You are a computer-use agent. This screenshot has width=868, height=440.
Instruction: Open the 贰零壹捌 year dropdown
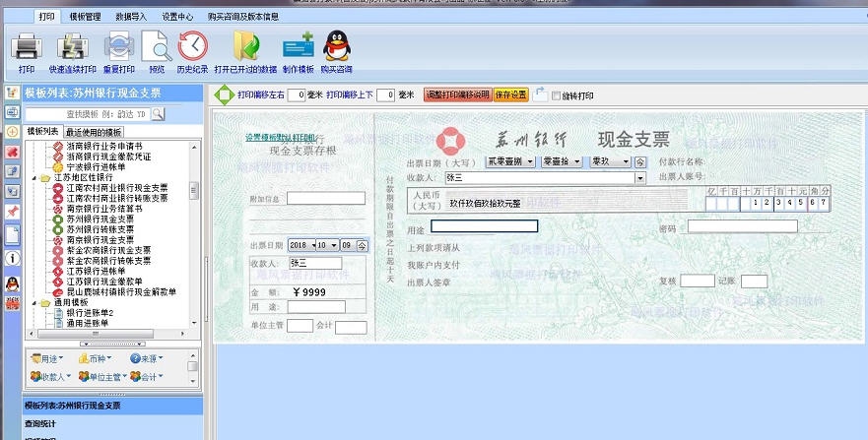[x=530, y=161]
